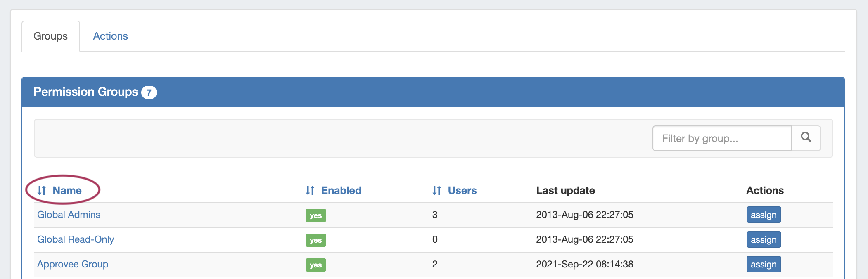Click the Permission Groups count badge
This screenshot has height=279, width=868.
[149, 92]
